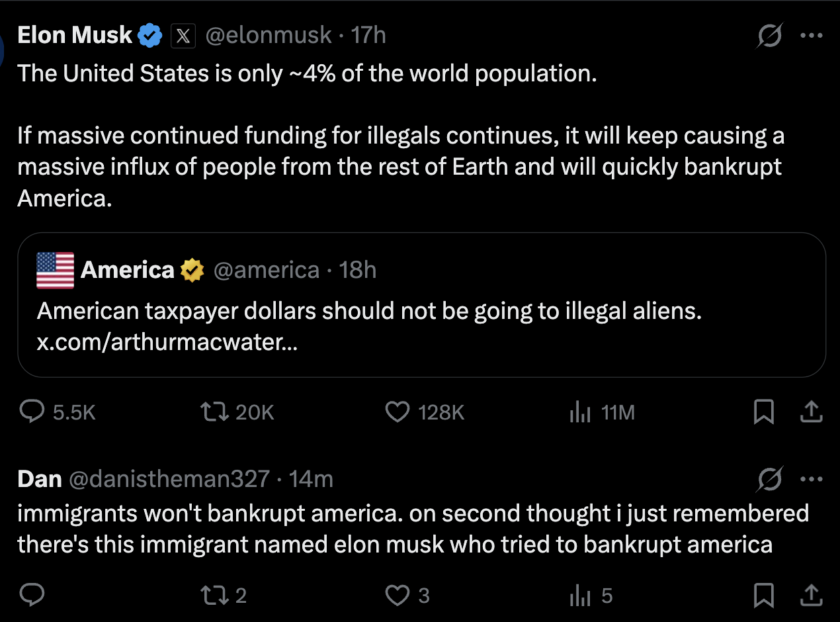Open more options on Dan's comment
Viewport: 840px width, 622px height.
811,479
